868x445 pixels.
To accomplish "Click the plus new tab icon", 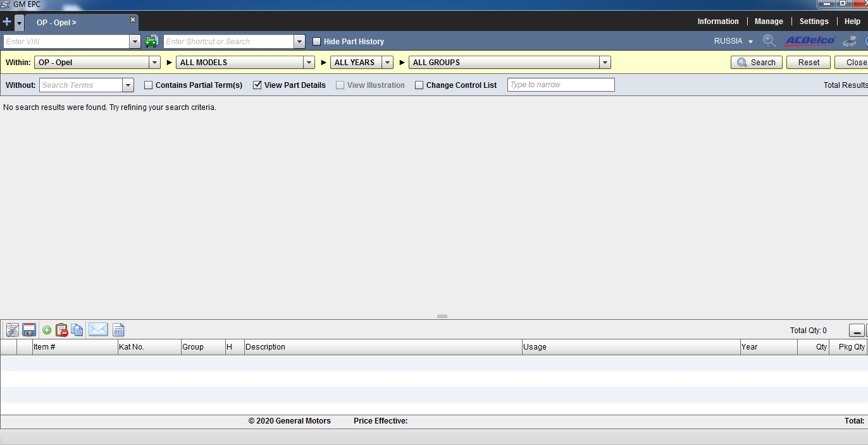I will coord(7,22).
